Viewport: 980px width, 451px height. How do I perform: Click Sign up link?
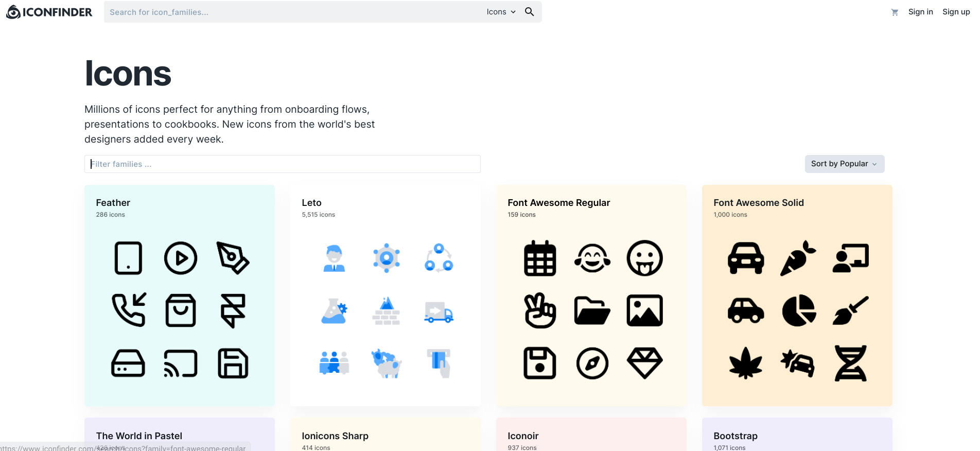[956, 12]
